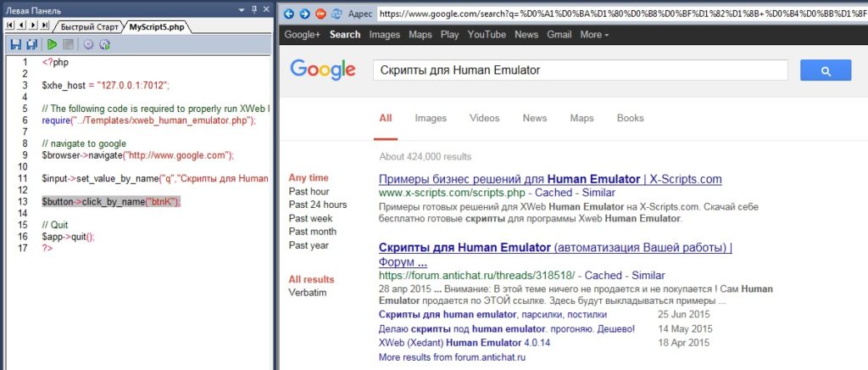The image size is (868, 370).
Task: Open Google+ in top bar
Action: pos(303,34)
